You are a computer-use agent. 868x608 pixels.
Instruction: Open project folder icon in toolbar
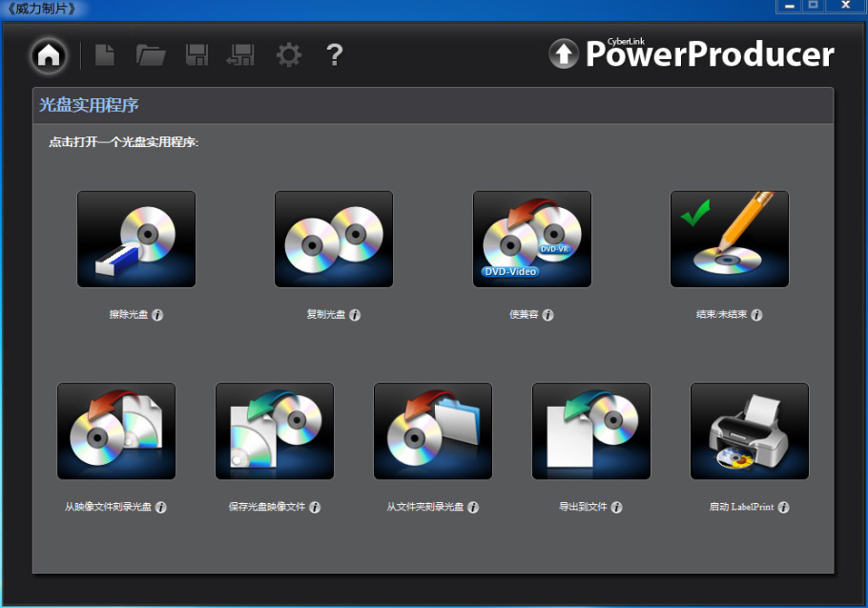(151, 55)
